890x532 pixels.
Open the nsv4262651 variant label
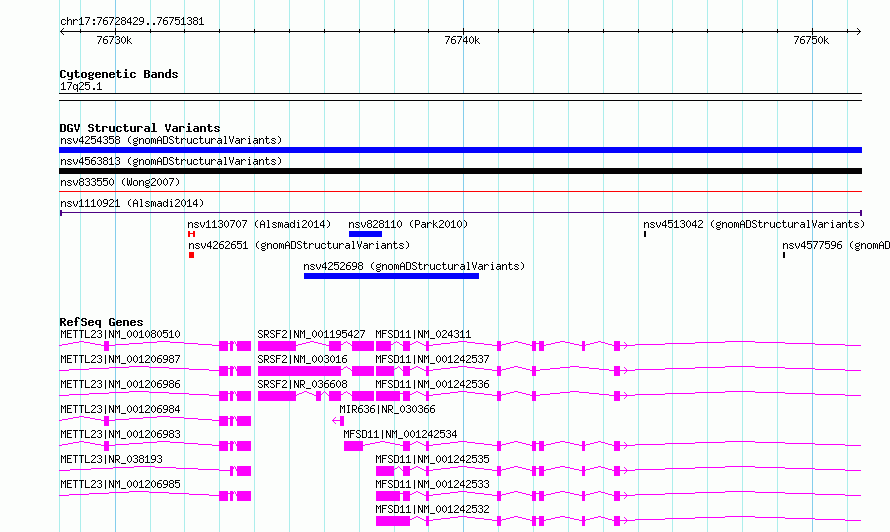299,245
